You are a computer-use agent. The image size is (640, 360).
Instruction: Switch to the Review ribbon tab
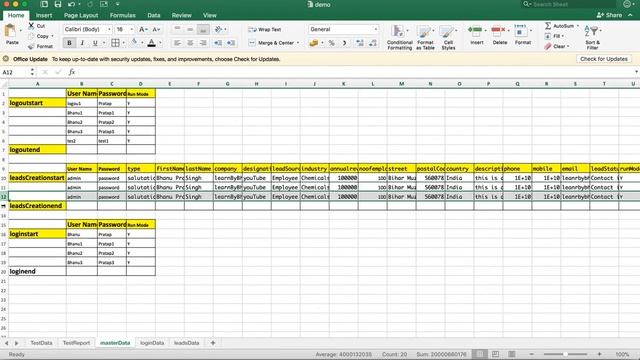181,15
